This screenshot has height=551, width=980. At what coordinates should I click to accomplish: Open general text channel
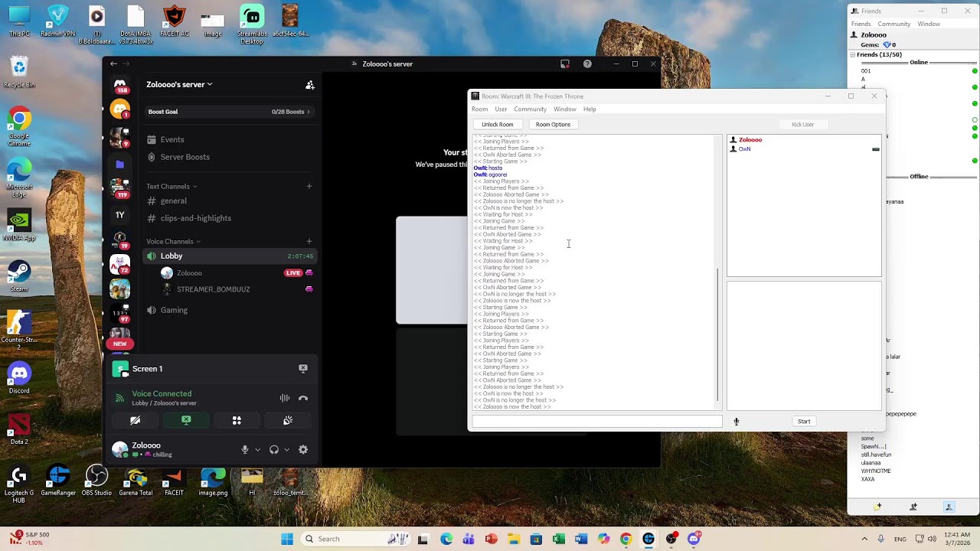tap(174, 201)
